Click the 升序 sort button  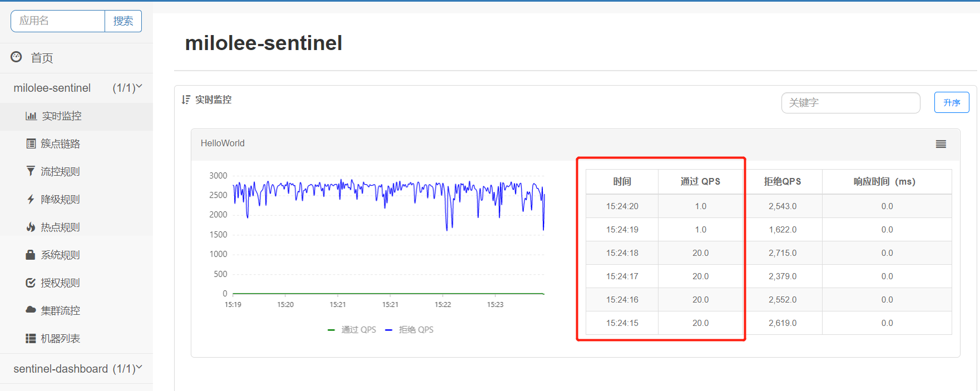pos(952,102)
